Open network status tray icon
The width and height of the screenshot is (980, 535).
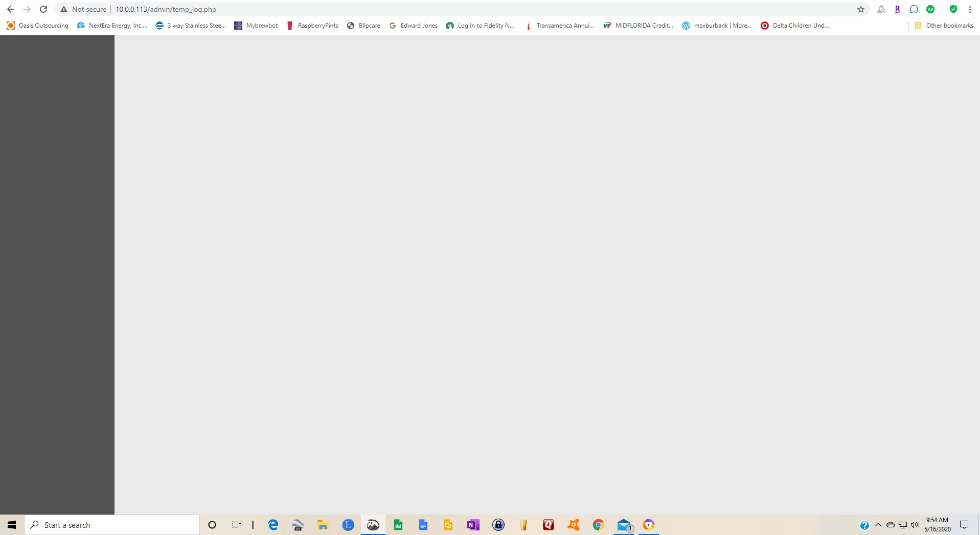[x=903, y=525]
